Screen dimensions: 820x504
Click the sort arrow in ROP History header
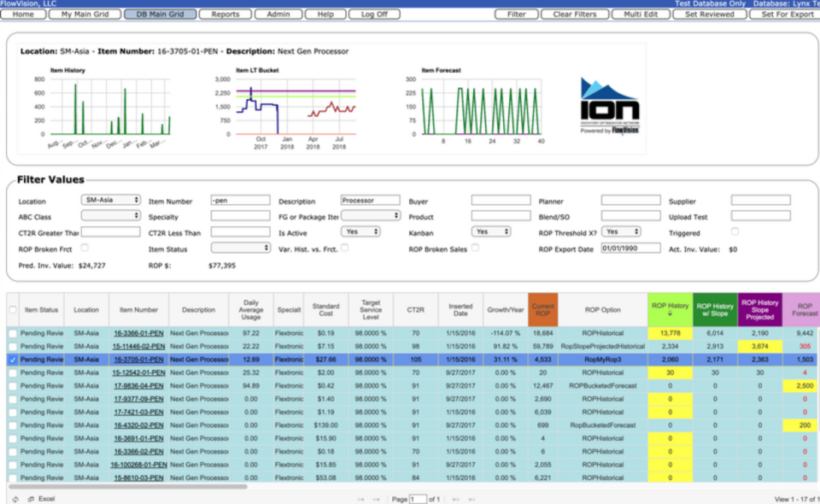670,314
